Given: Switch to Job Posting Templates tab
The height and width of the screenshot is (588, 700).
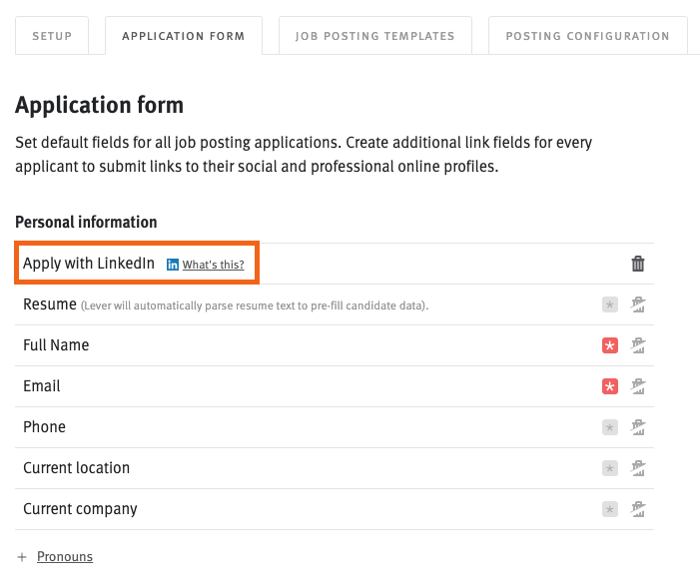Looking at the screenshot, I should 375,36.
